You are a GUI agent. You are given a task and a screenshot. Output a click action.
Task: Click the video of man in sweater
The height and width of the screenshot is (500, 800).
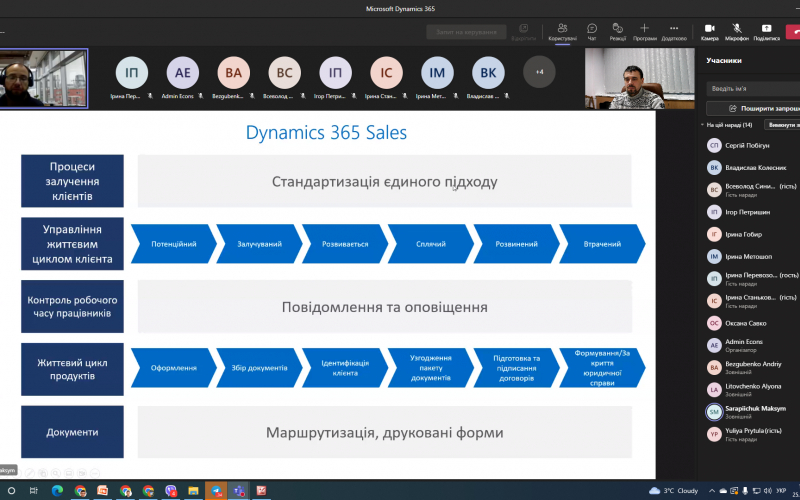[x=639, y=79]
